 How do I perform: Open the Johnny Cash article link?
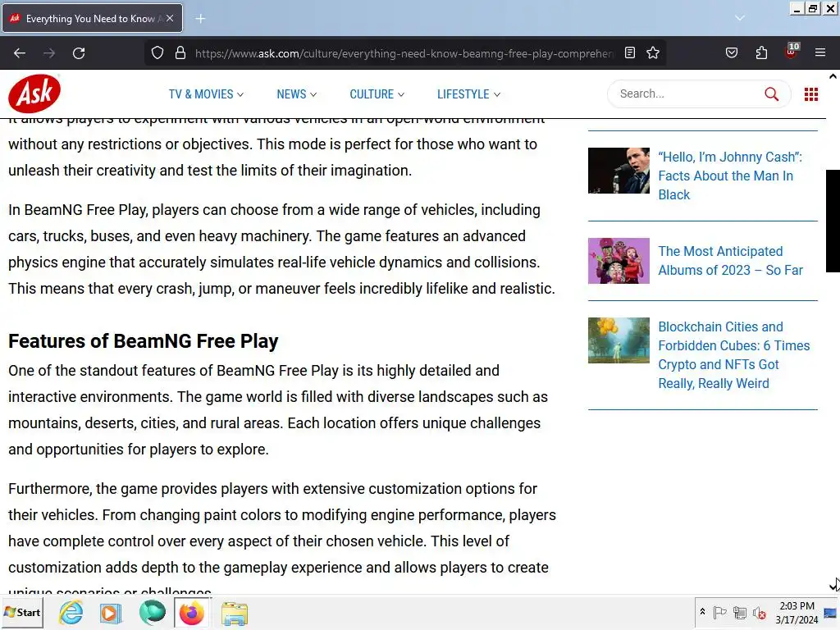(729, 176)
